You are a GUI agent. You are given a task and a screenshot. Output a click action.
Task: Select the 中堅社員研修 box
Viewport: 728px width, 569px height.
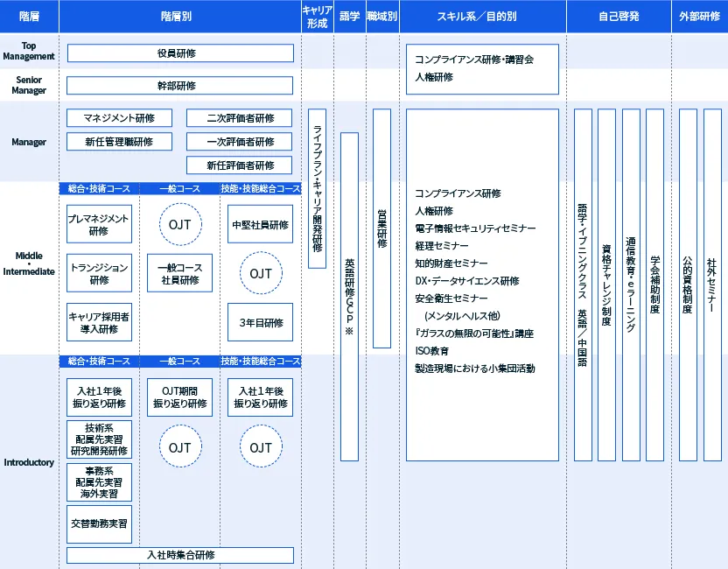[x=260, y=224]
